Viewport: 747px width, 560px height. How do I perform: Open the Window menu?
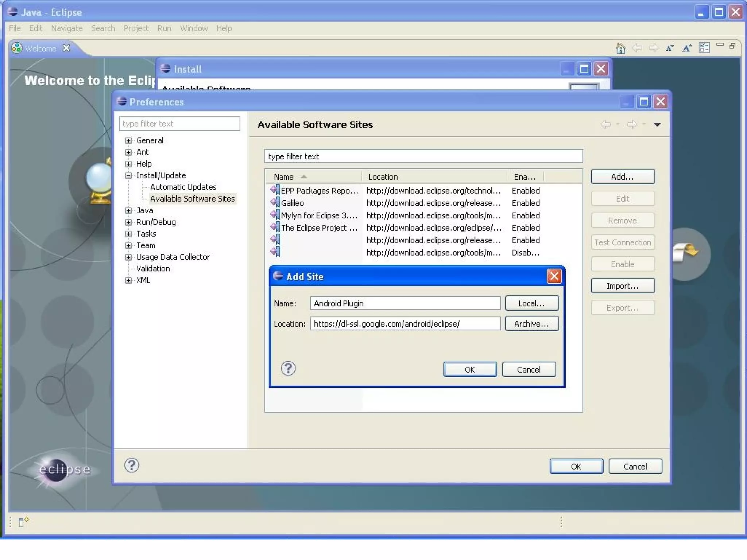[194, 28]
